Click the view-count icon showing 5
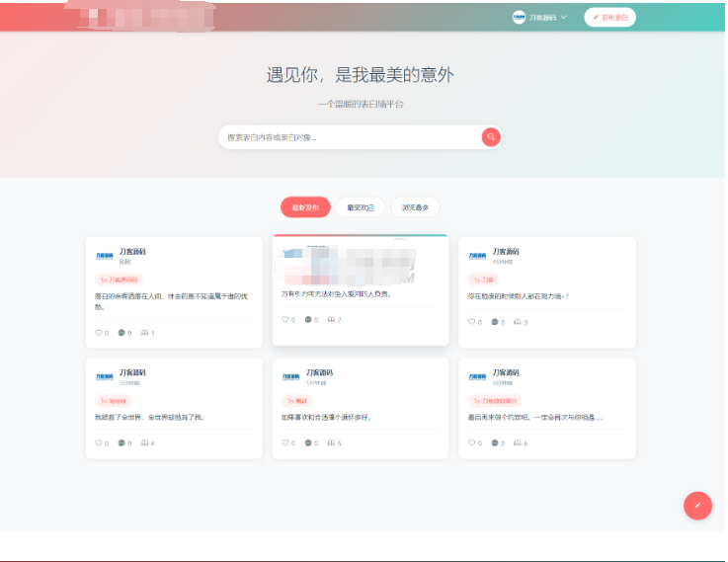Viewport: 728px width, 562px height. click(331, 442)
